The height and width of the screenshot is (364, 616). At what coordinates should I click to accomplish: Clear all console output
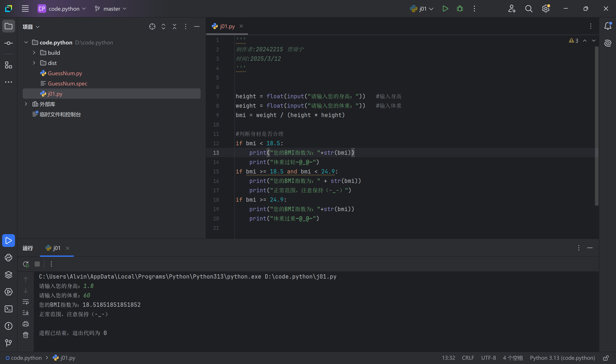(26, 335)
